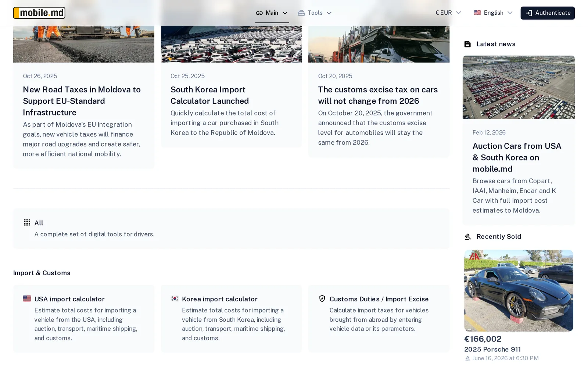588x368 pixels.
Task: Open the Tools navigation item
Action: 315,13
